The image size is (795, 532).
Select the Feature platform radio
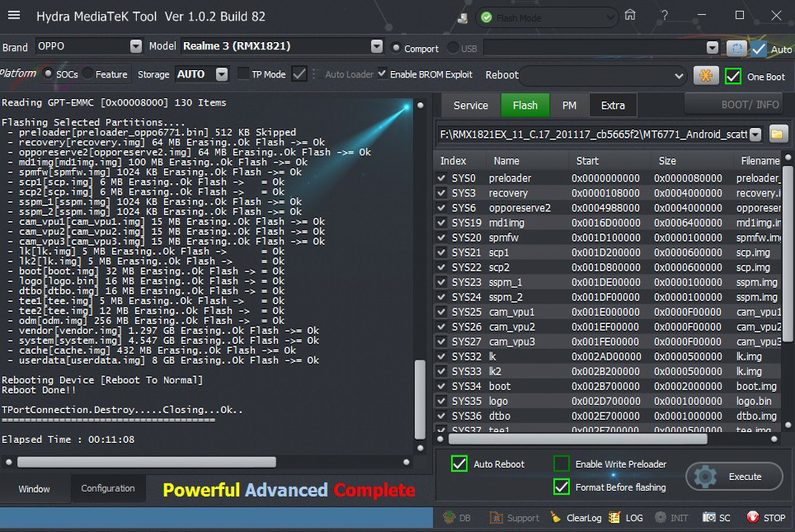(x=87, y=74)
